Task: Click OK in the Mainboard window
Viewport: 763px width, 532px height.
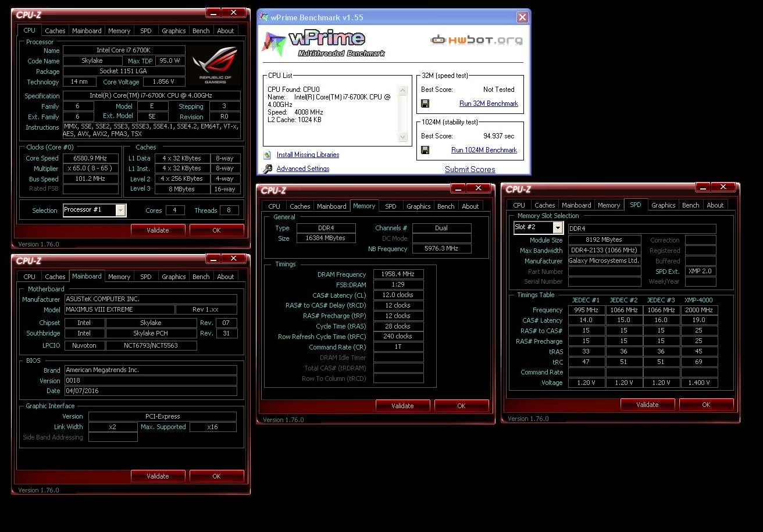Action: (216, 476)
